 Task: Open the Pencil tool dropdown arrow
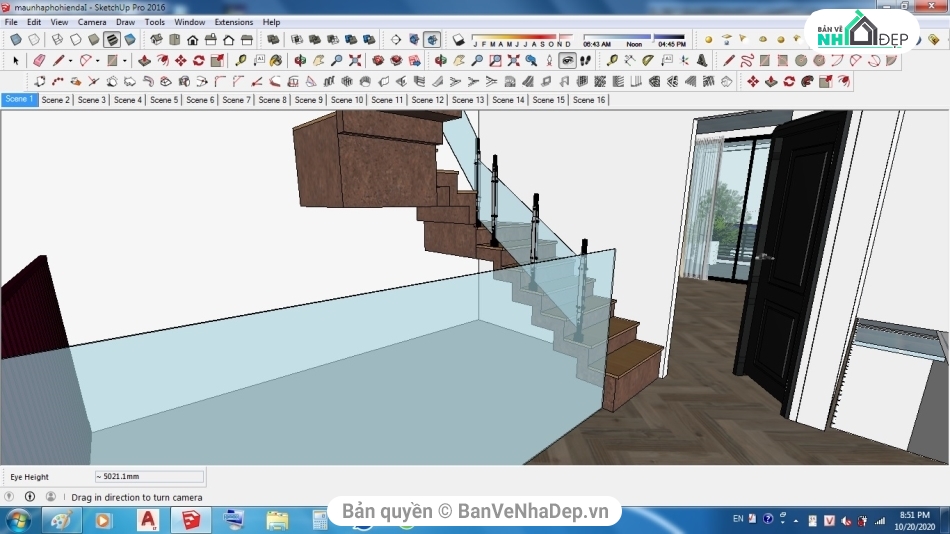coord(70,61)
